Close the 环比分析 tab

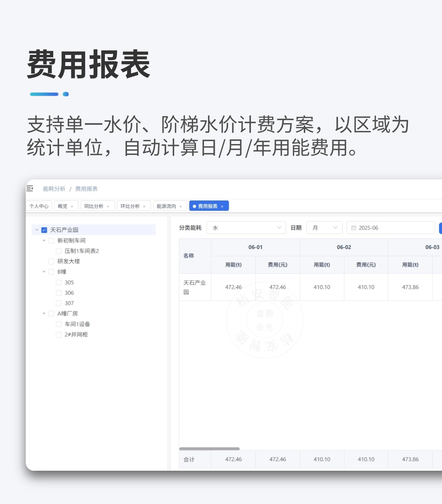coord(144,206)
